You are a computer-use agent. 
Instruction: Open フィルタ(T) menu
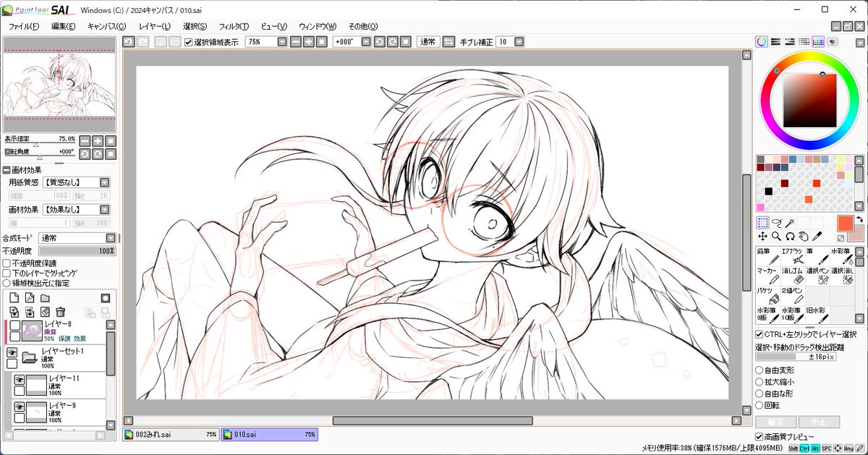click(x=234, y=26)
